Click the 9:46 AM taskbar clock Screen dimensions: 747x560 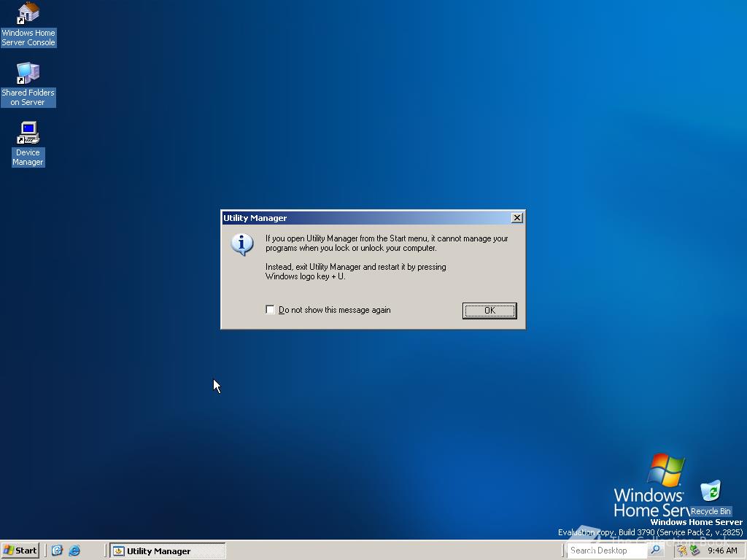coord(722,551)
